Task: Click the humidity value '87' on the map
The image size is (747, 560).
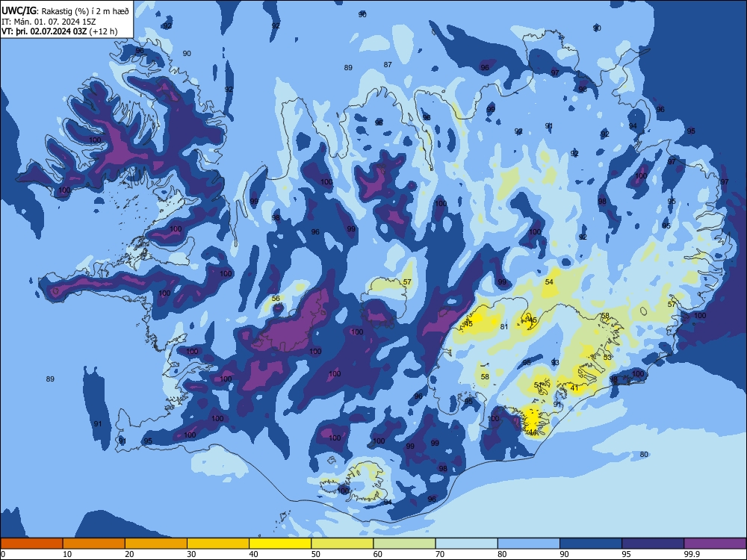Action: pos(388,64)
